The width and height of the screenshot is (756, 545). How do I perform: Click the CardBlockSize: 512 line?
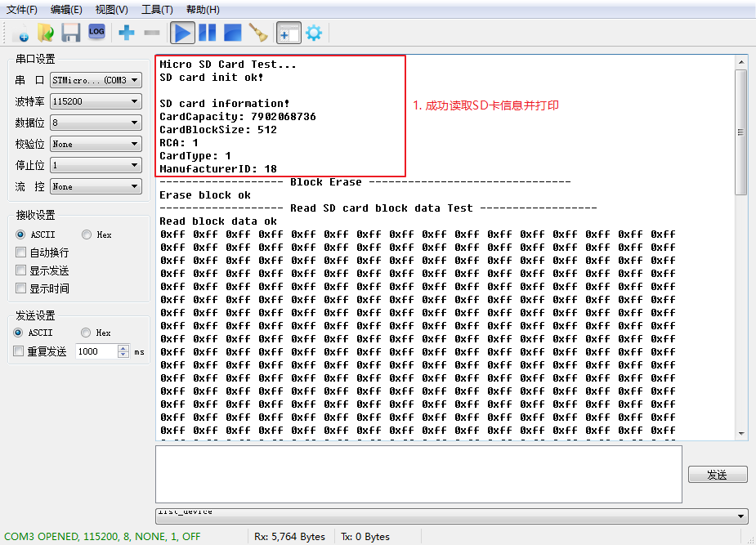tap(218, 130)
